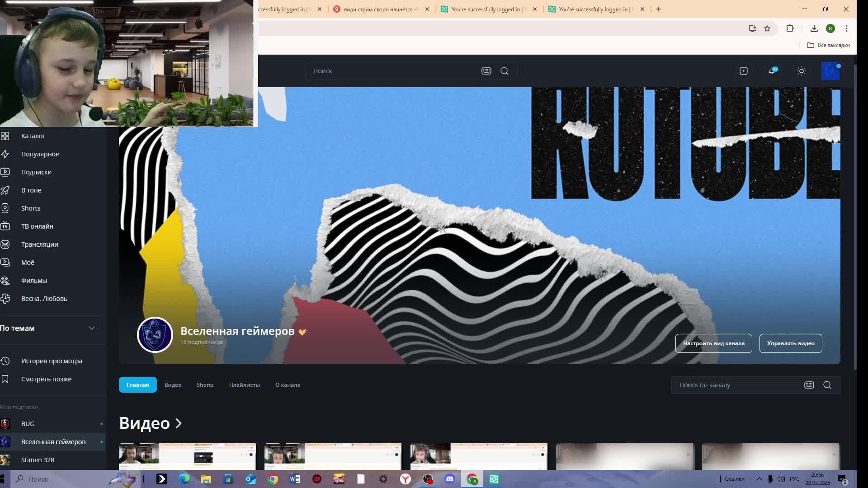Click the magnifier icon in main search
The height and width of the screenshot is (488, 868).
tap(505, 71)
